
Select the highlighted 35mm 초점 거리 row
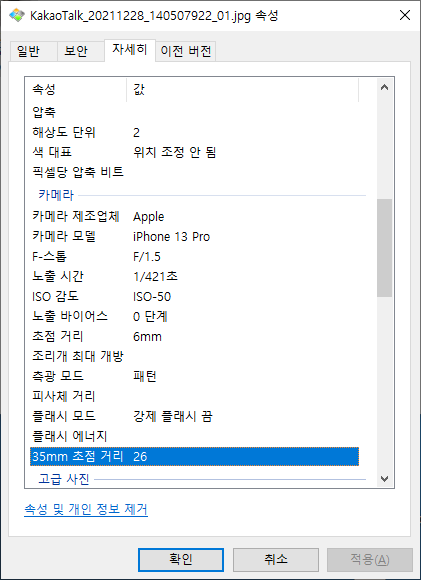coord(194,456)
